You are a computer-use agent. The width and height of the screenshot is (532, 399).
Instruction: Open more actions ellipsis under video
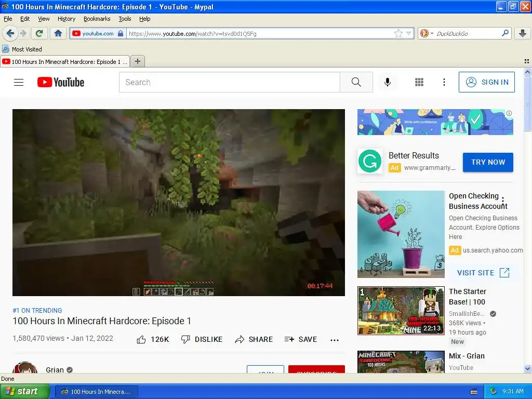click(335, 340)
